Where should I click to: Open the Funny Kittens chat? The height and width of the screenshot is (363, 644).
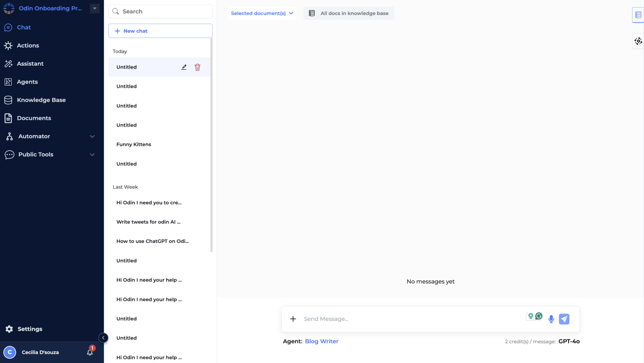(133, 144)
